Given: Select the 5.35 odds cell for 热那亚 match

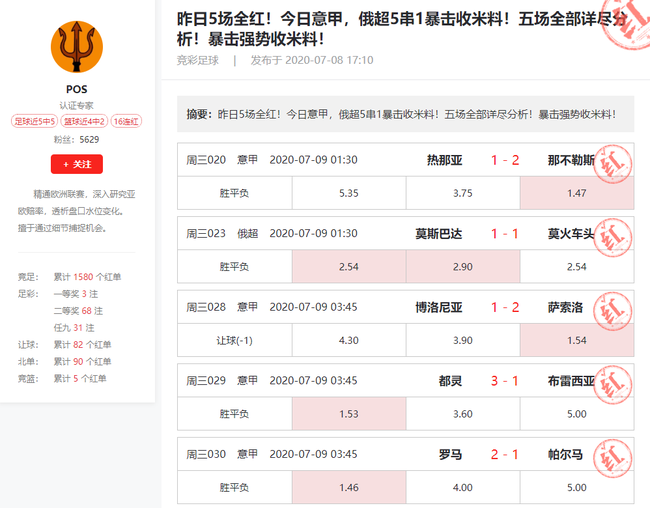Looking at the screenshot, I should pos(349,193).
